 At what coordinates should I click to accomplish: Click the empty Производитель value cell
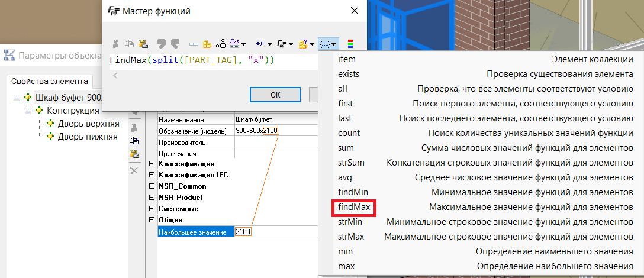coord(276,142)
